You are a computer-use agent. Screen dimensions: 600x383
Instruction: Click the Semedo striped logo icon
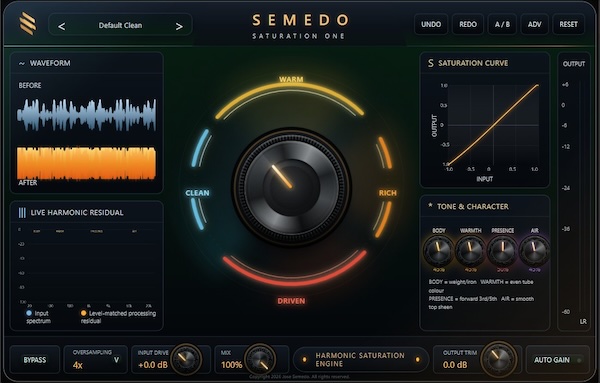point(28,24)
